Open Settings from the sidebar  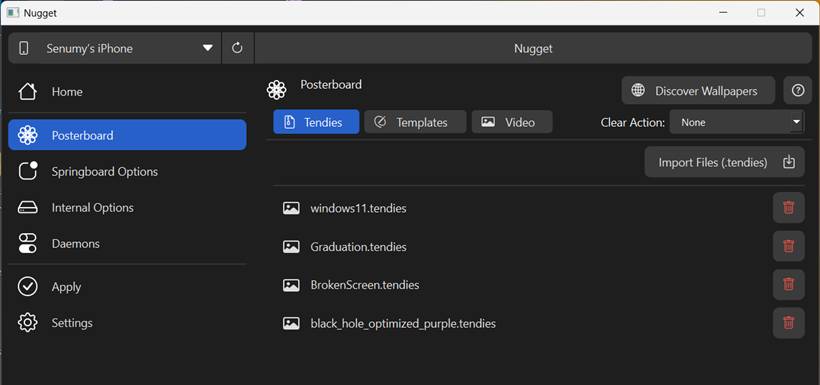pos(127,323)
